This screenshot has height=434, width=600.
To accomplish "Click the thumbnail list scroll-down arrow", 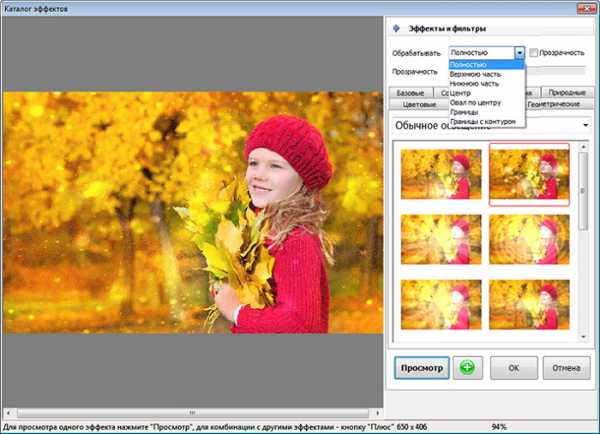I will tap(584, 337).
